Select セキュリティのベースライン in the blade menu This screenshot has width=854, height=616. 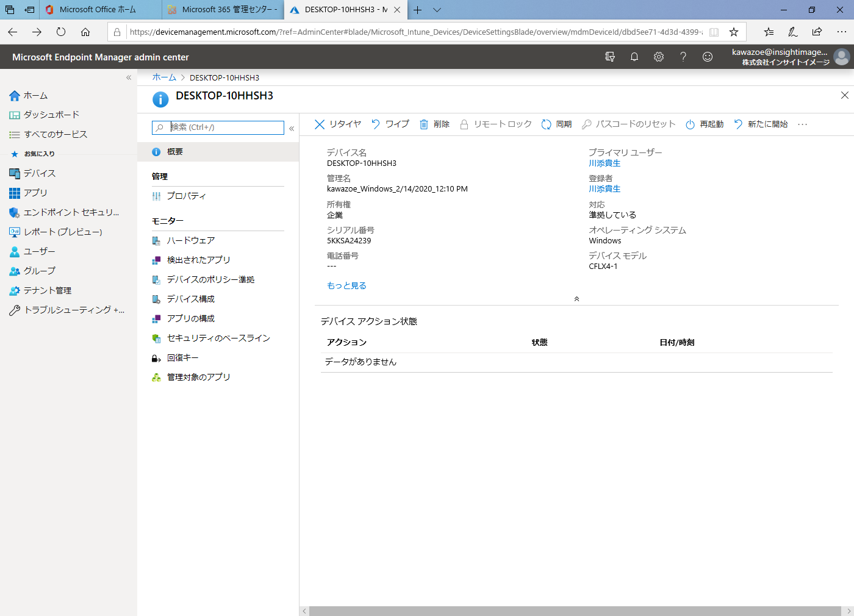click(218, 338)
